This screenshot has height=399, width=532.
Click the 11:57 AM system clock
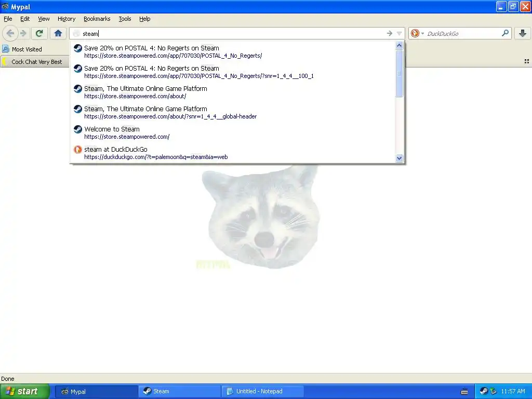point(513,391)
